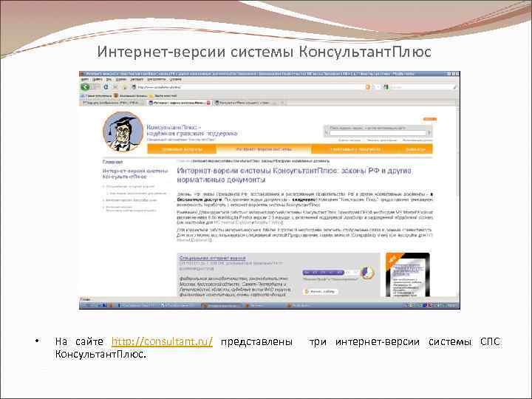Open the Справка browser menu
532x399 pixels.
coord(175,79)
